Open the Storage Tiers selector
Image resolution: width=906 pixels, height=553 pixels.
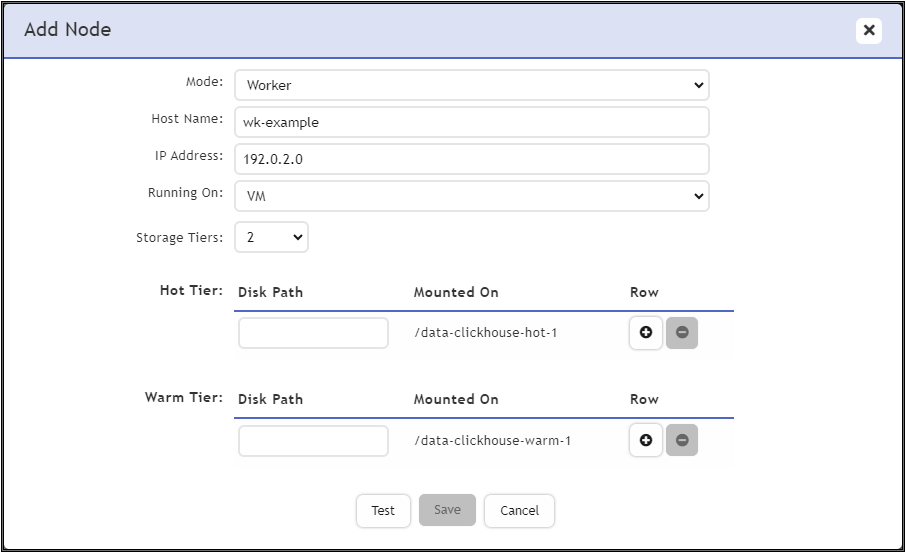click(271, 238)
